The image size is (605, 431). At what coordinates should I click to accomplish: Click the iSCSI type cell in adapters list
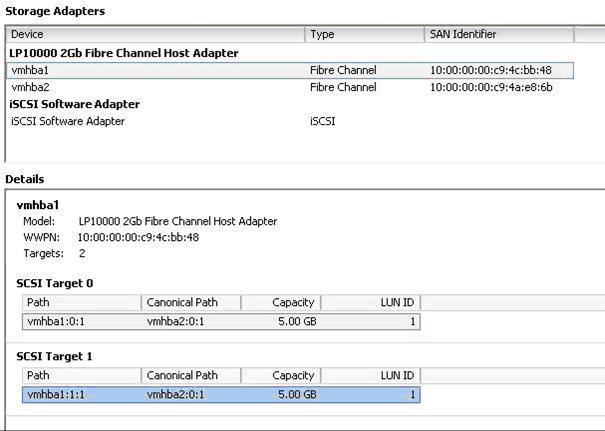[322, 121]
